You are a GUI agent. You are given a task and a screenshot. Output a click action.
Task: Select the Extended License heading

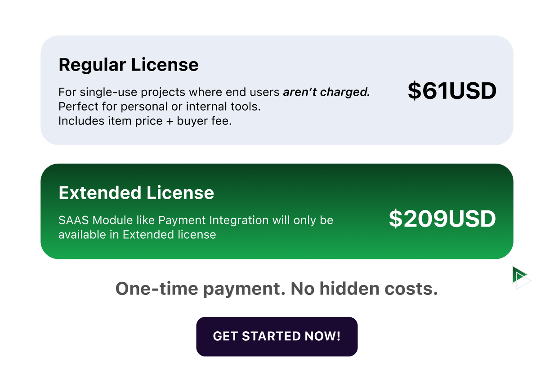pos(136,193)
